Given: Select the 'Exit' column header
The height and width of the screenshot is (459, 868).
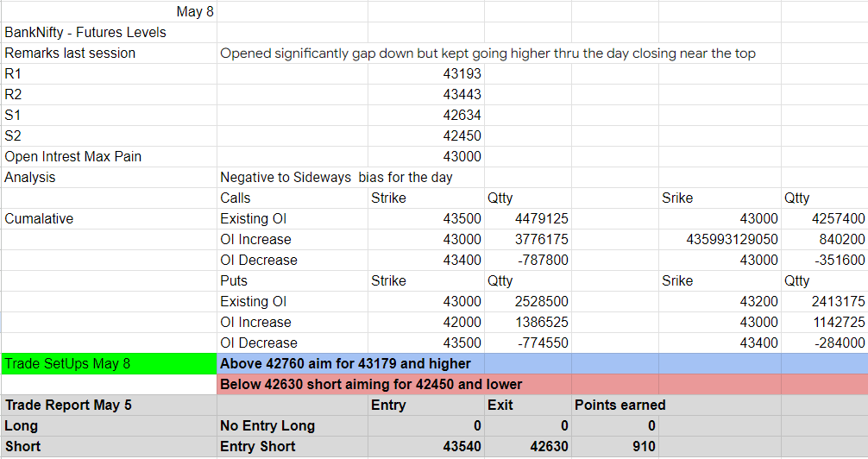Looking at the screenshot, I should 527,406.
